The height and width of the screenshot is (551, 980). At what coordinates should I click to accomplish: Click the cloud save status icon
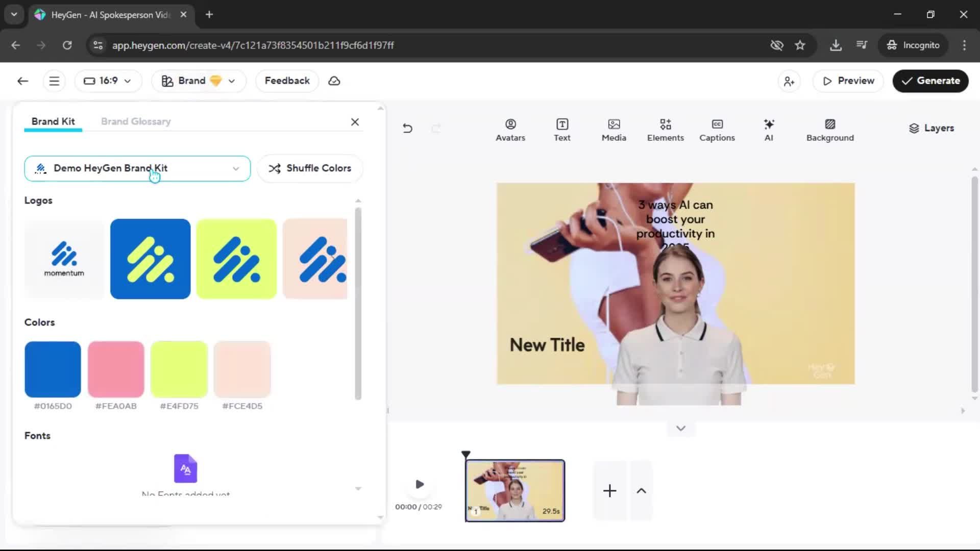coord(334,81)
